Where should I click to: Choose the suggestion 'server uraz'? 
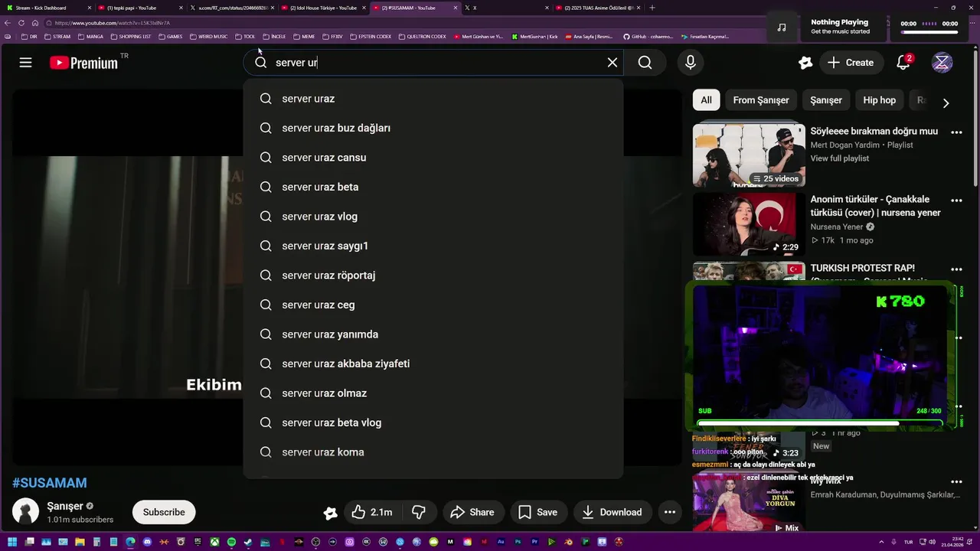point(433,99)
